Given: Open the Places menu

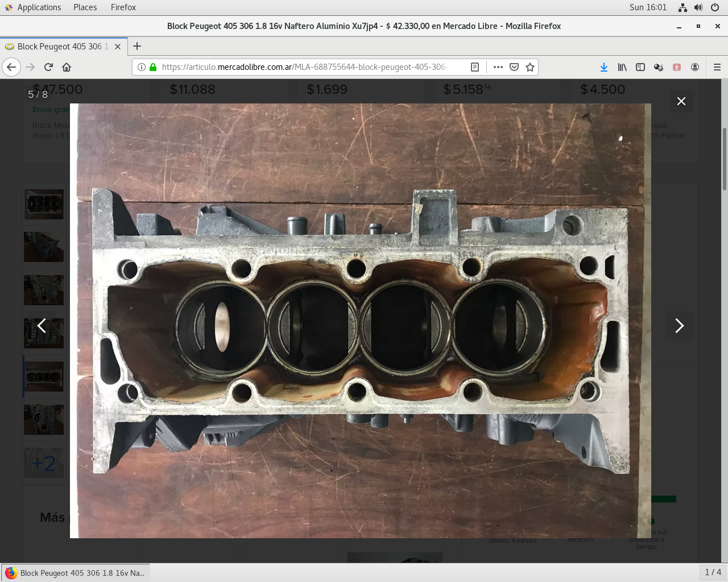Looking at the screenshot, I should pos(85,7).
